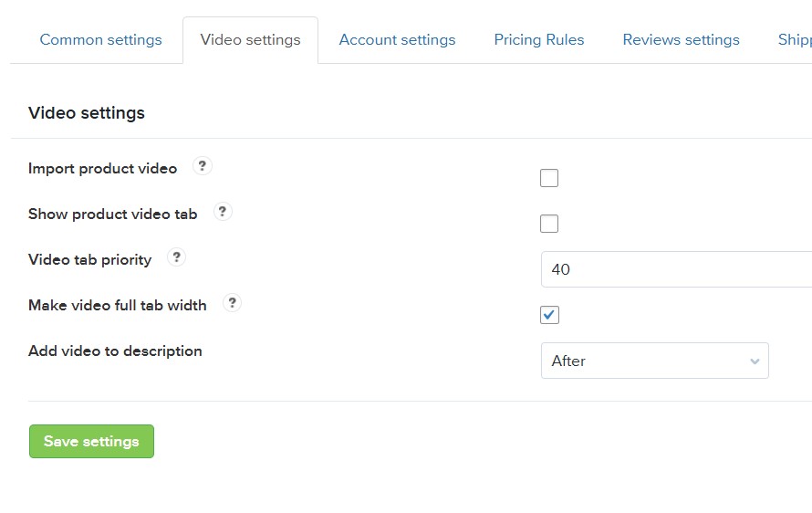Tick the Show product video tab checkbox
This screenshot has height=513, width=812.
(549, 224)
